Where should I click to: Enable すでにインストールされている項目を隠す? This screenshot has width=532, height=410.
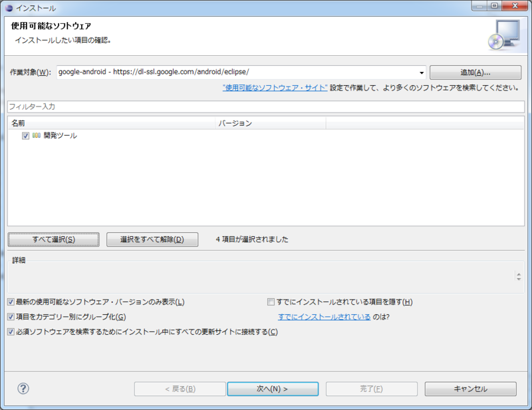271,302
